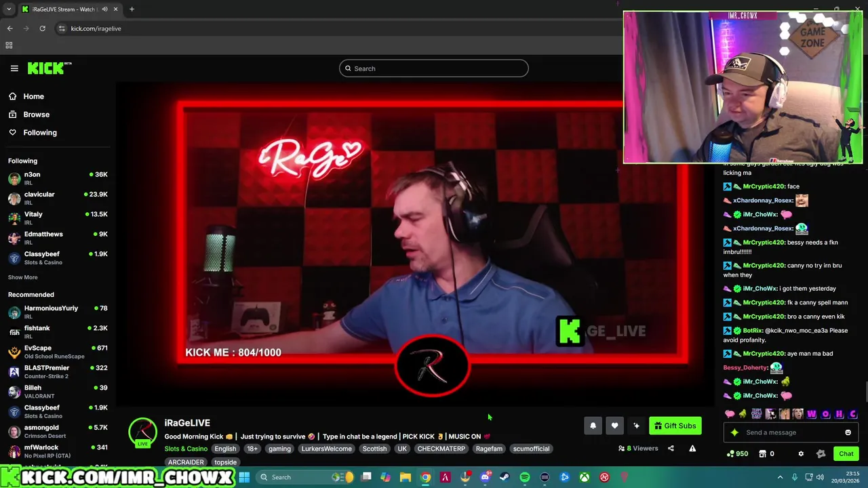868x488 pixels.
Task: Insert the purple H quick emote
Action: (839, 414)
